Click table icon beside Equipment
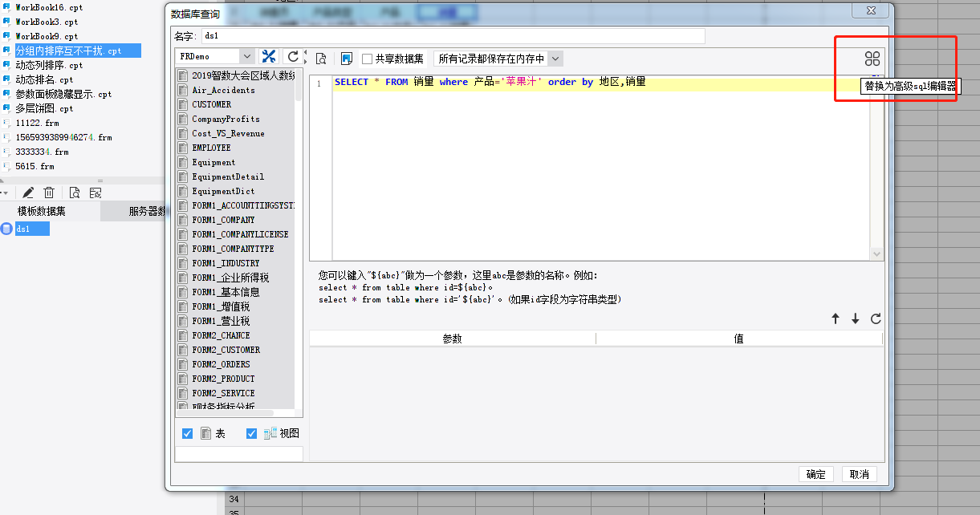The height and width of the screenshot is (515, 980). 183,162
